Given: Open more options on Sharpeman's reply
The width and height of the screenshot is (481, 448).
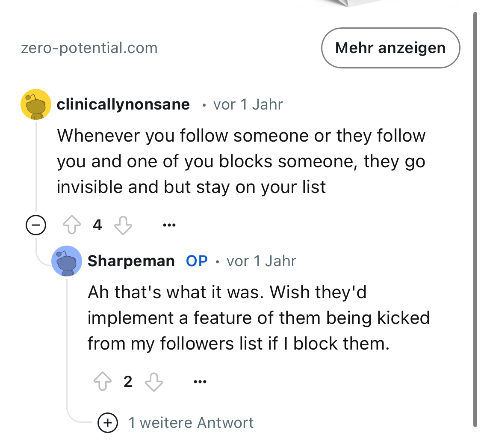Looking at the screenshot, I should 200,381.
